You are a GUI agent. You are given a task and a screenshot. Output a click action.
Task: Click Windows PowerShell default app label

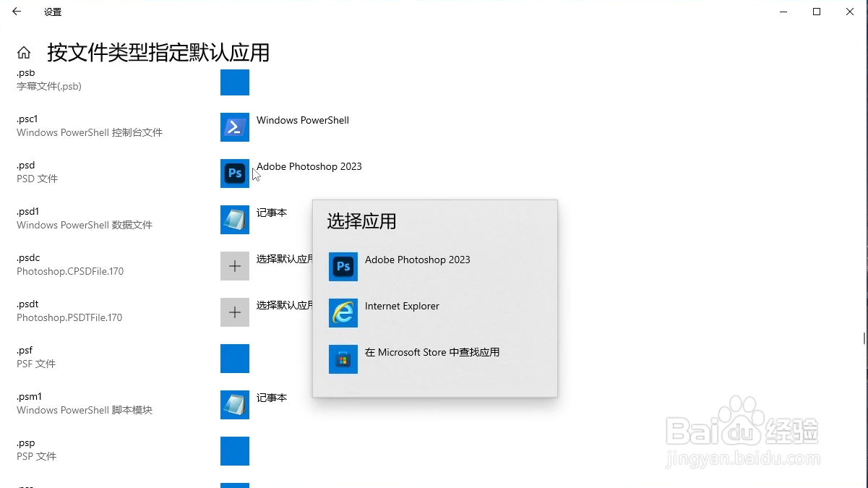303,120
